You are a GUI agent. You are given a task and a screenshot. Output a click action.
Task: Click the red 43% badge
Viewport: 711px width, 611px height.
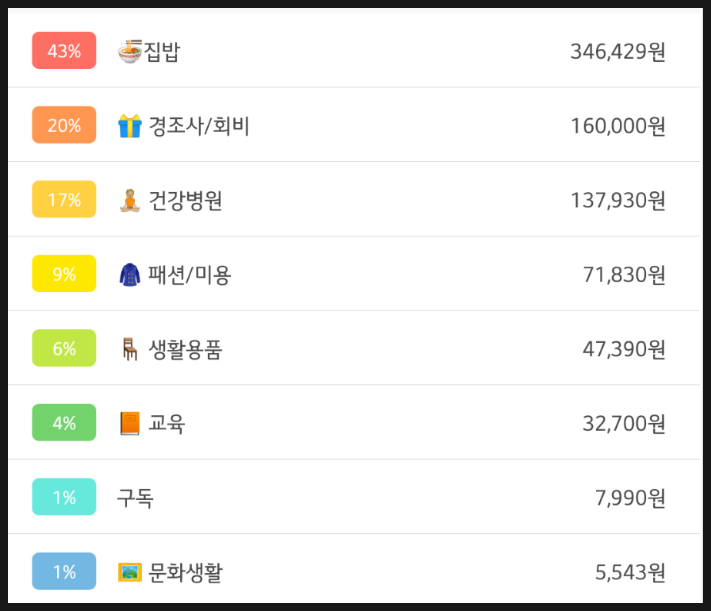click(x=64, y=51)
